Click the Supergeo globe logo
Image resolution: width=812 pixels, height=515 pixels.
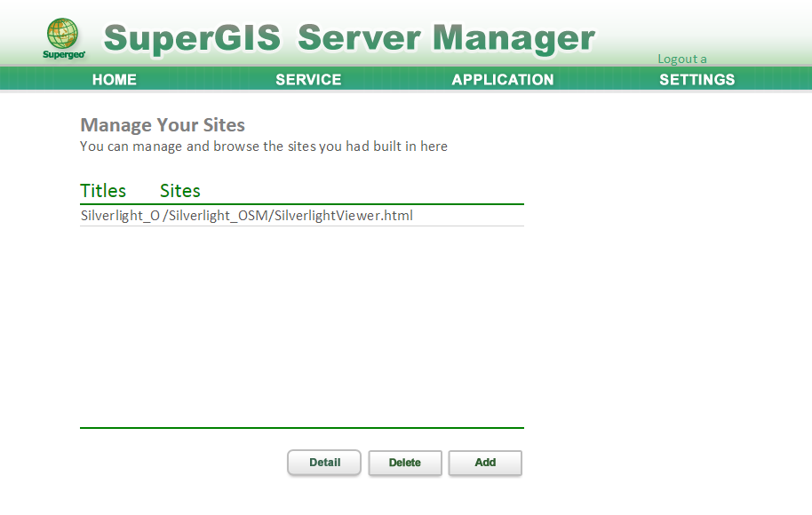[63, 38]
